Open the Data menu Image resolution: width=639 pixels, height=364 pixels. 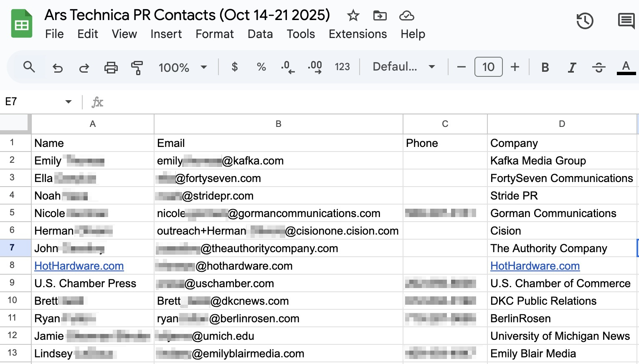click(x=260, y=34)
